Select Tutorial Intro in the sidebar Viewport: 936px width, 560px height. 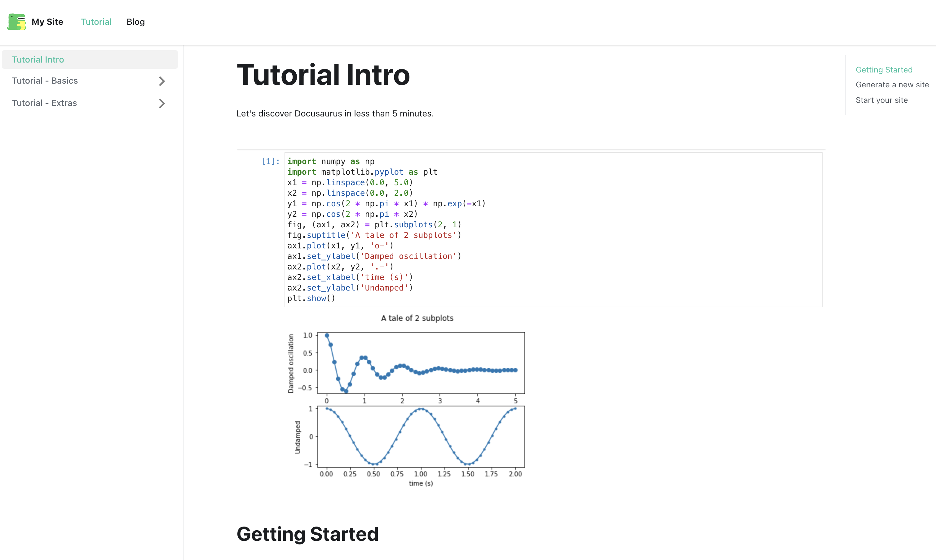38,59
